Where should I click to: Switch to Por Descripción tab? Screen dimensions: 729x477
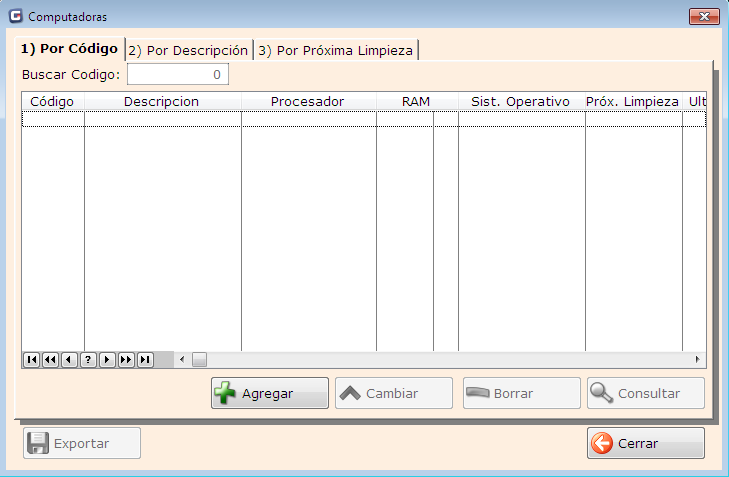pyautogui.click(x=188, y=50)
